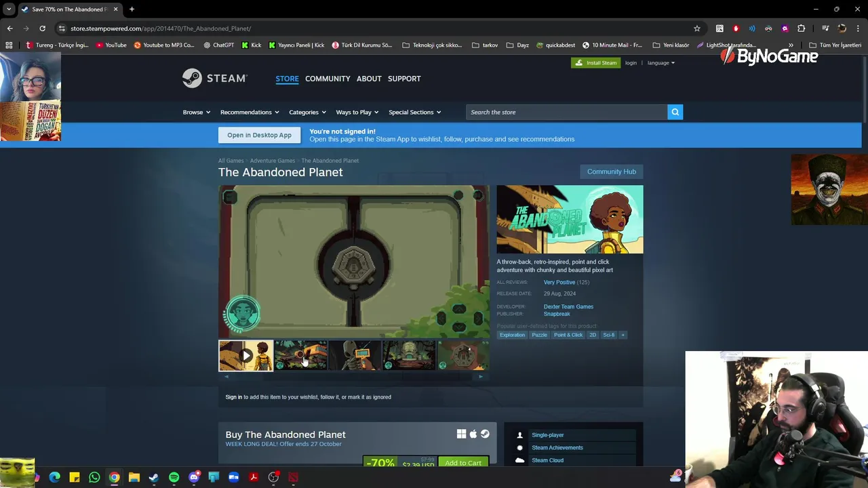Bookmark this page with the star icon

point(696,28)
